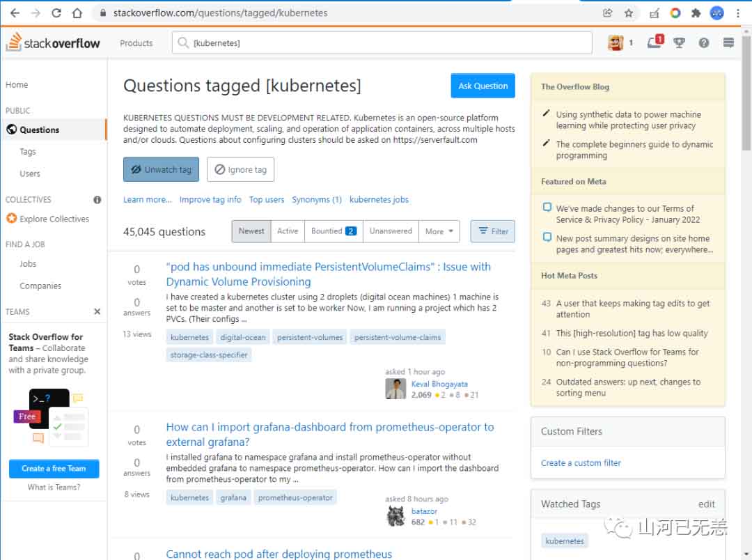Open the inbox notifications icon
Screen dimensions: 752x560
pos(655,42)
